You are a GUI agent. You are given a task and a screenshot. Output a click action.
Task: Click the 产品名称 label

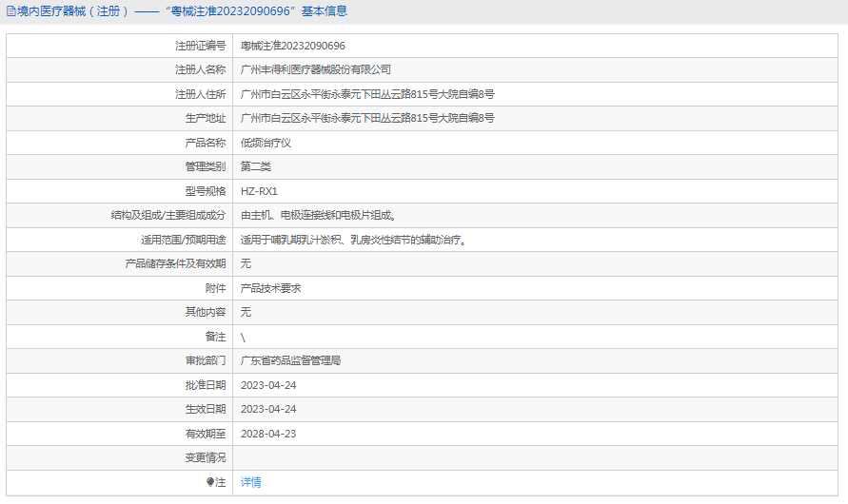point(206,143)
